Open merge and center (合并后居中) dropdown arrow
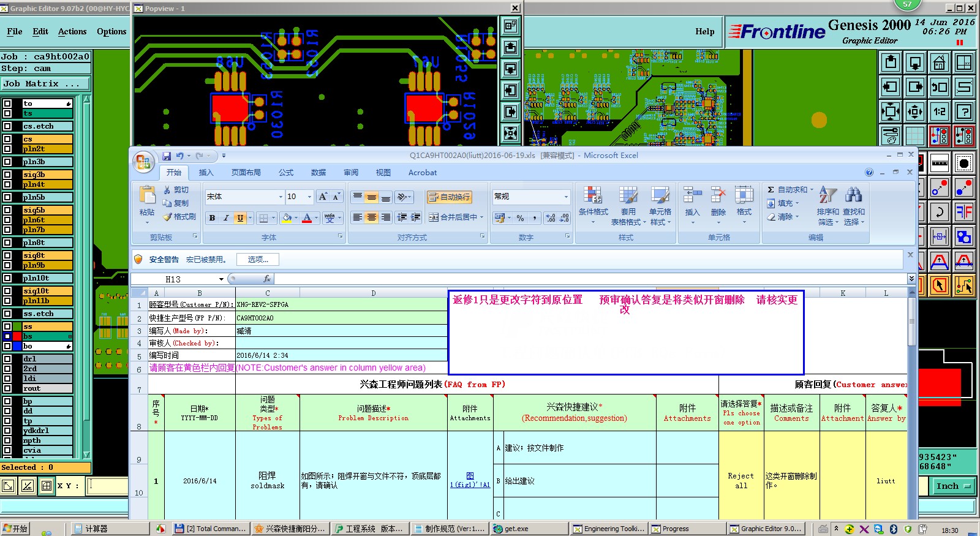 click(482, 217)
